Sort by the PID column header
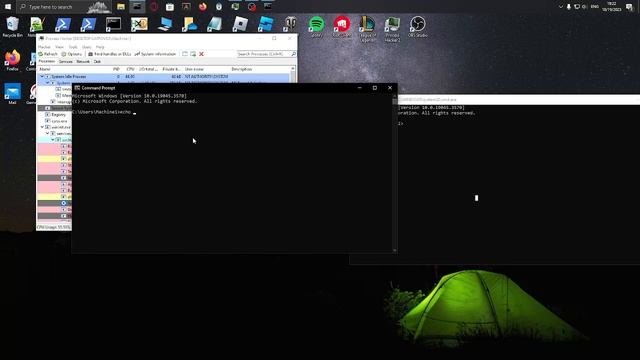This screenshot has height=360, width=640. [x=116, y=69]
